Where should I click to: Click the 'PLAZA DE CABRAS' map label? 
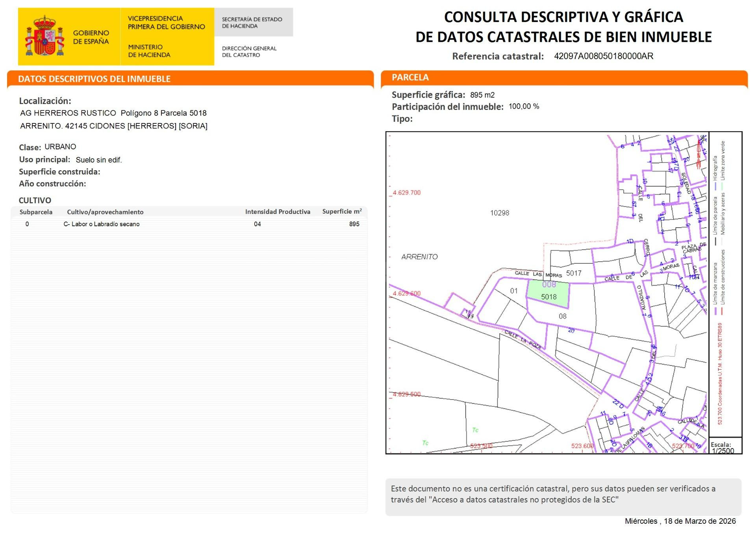point(694,248)
